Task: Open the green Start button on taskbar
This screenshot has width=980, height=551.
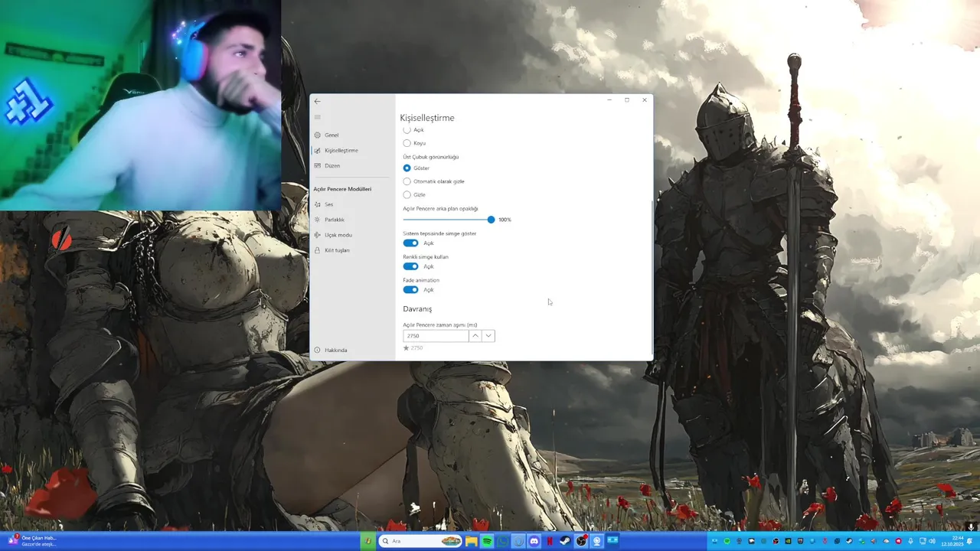Action: click(x=368, y=541)
